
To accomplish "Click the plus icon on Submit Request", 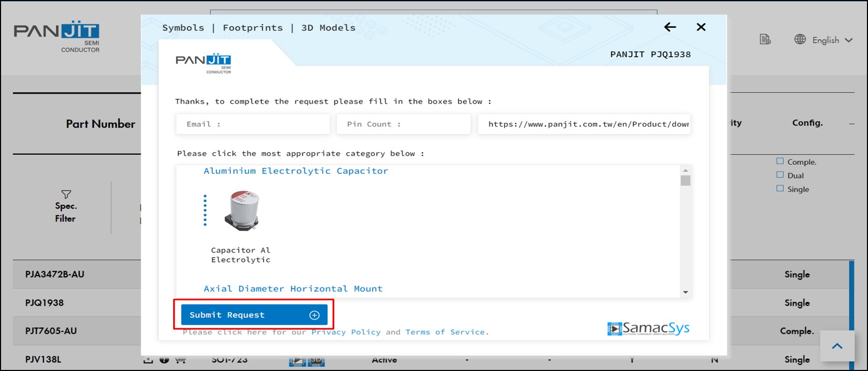I will click(x=314, y=315).
